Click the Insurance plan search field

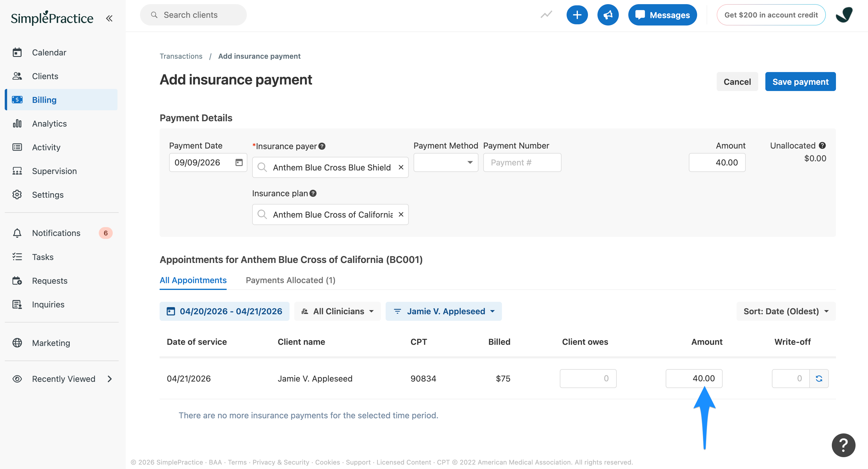coord(330,214)
